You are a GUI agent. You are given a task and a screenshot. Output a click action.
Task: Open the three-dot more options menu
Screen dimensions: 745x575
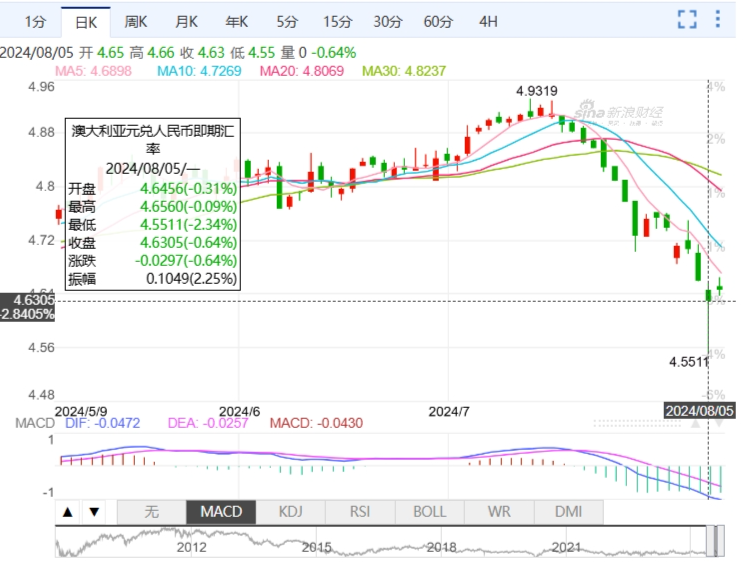point(718,20)
